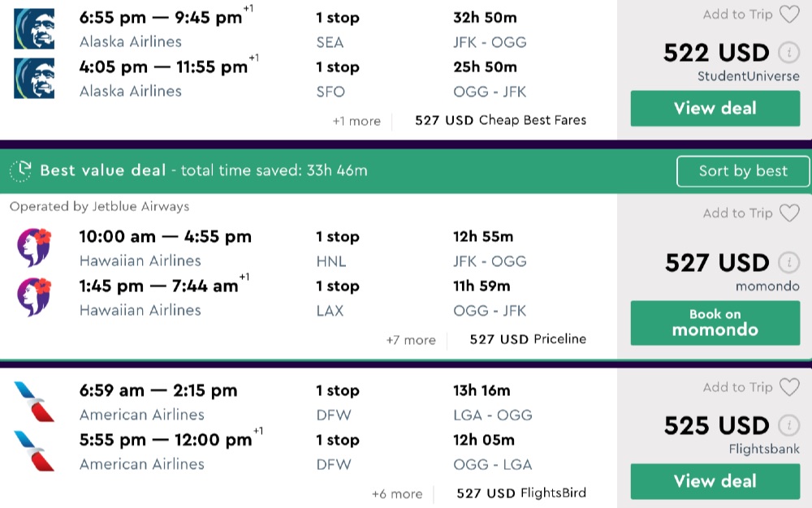Screen dimensions: 812x508
Task: Click the Alaska Airlines logo for the JFK - OGG flight
Action: click(x=34, y=29)
